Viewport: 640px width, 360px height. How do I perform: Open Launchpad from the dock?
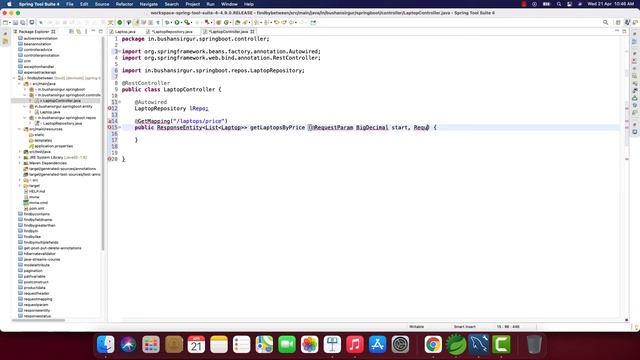151,344
